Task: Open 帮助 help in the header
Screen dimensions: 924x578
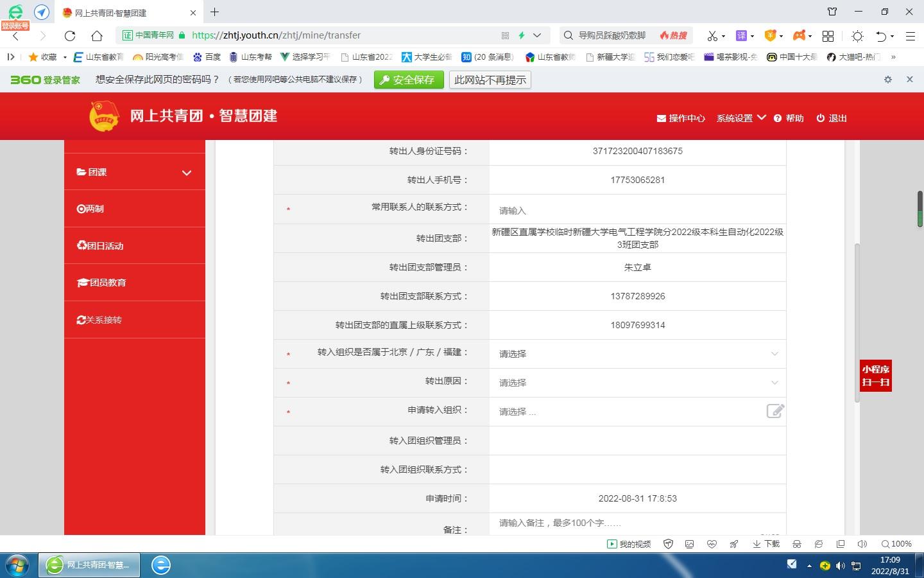Action: pyautogui.click(x=789, y=118)
